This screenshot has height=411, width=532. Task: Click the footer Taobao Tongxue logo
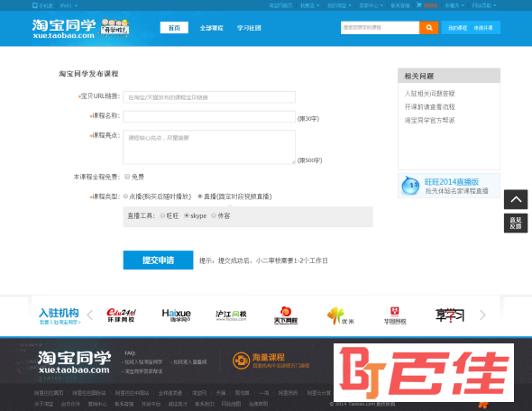(x=74, y=362)
